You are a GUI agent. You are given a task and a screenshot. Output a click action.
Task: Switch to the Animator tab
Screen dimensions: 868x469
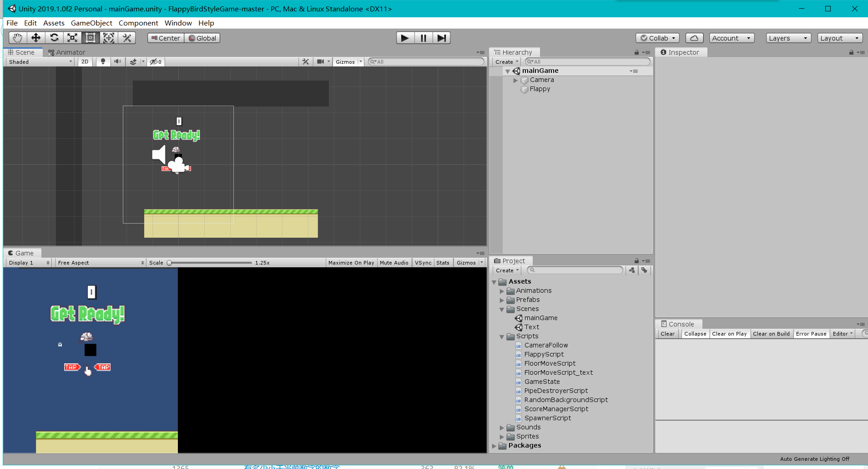(66, 52)
